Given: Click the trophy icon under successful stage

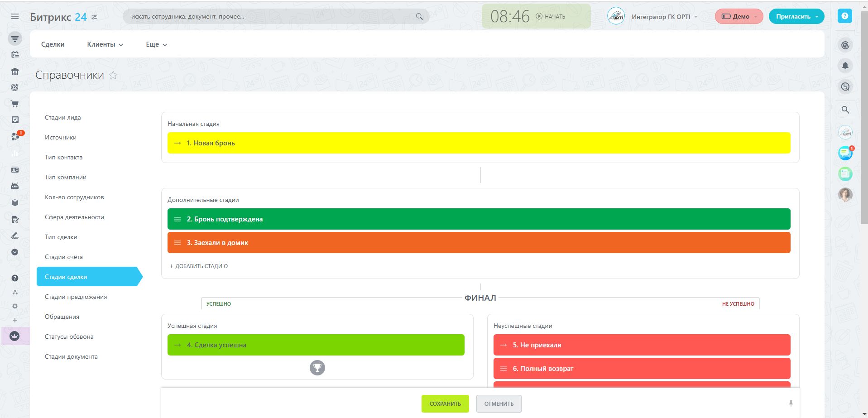Looking at the screenshot, I should (317, 368).
